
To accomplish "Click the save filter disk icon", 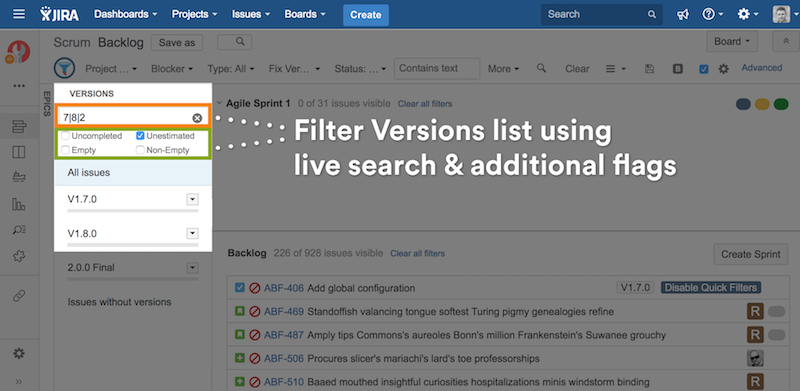I will tap(649, 68).
